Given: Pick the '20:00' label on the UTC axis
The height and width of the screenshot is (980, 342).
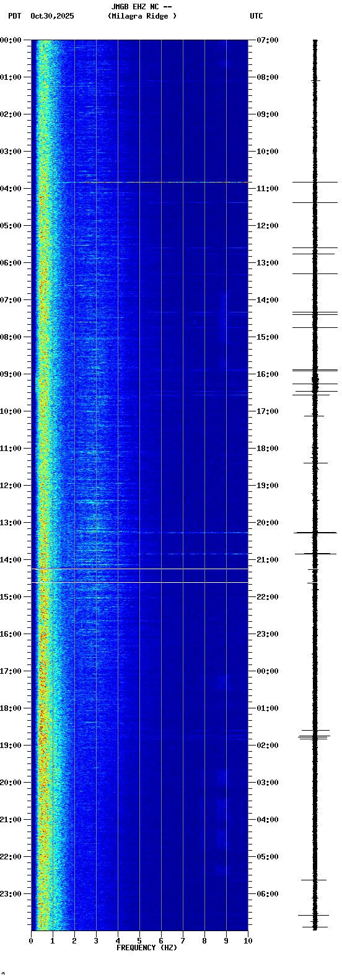Looking at the screenshot, I should 268,523.
